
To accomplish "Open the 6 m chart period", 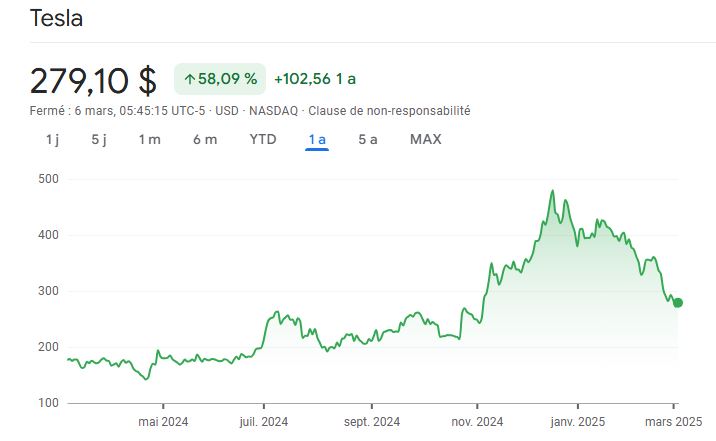I will pyautogui.click(x=204, y=139).
